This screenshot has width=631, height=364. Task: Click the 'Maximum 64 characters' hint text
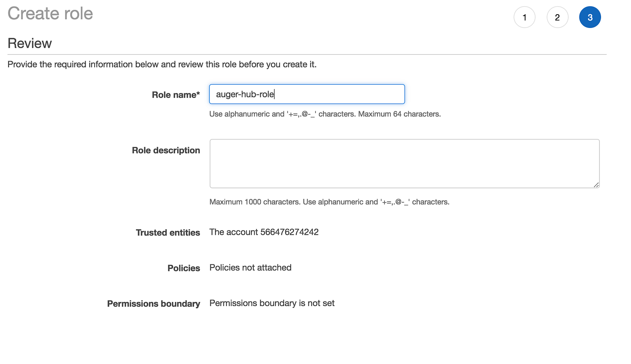click(x=399, y=114)
